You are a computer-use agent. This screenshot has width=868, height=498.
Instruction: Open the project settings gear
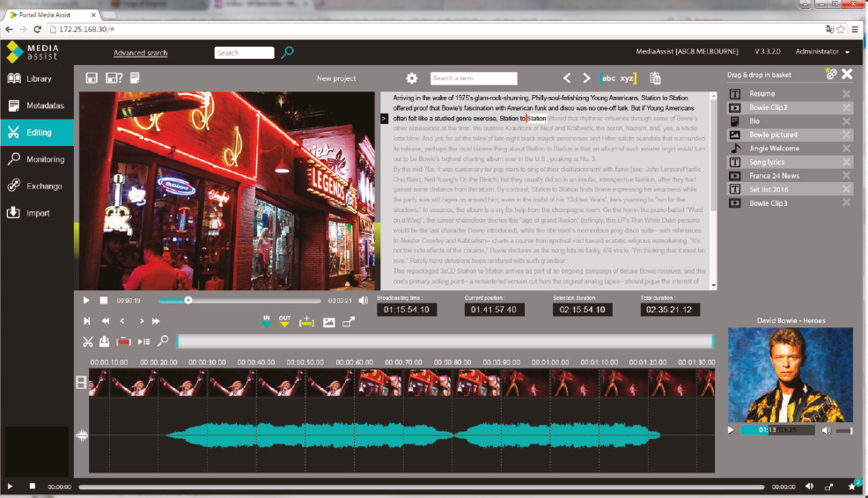click(x=411, y=78)
